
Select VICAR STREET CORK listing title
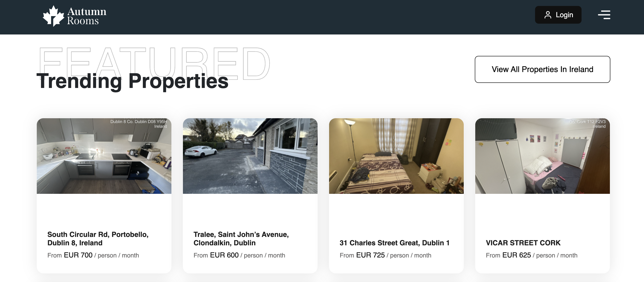(523, 243)
